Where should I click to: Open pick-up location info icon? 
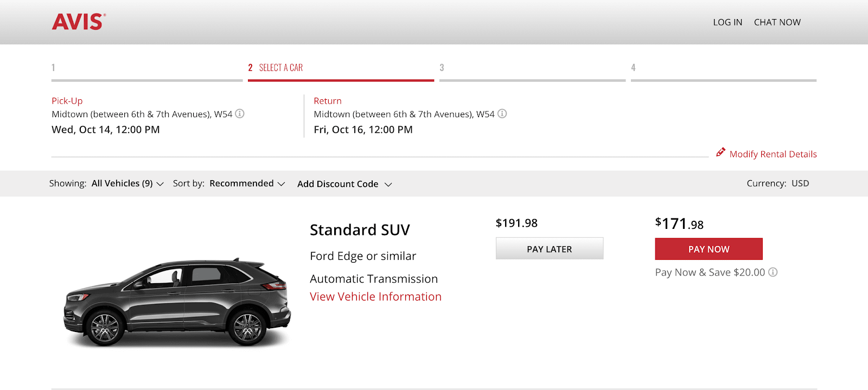coord(239,114)
